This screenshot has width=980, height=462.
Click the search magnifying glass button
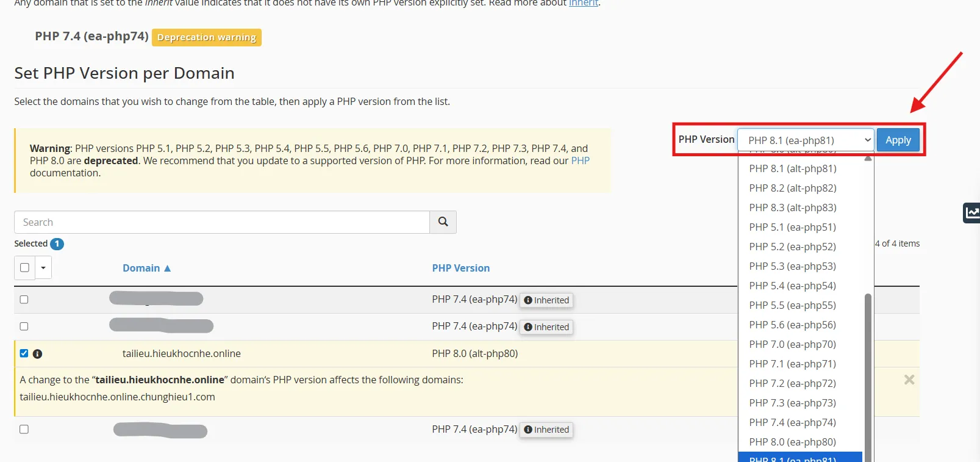[x=443, y=222]
